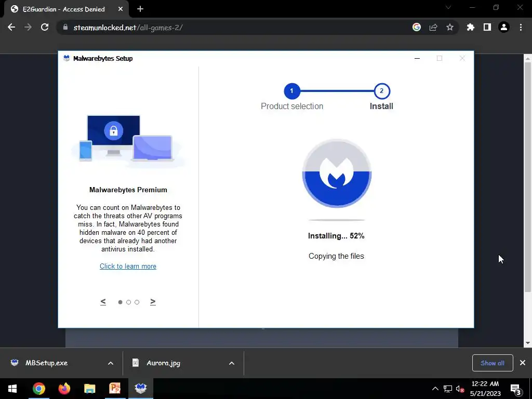Expand Aurora.jpg download options chevron
The width and height of the screenshot is (532, 399).
(x=232, y=363)
